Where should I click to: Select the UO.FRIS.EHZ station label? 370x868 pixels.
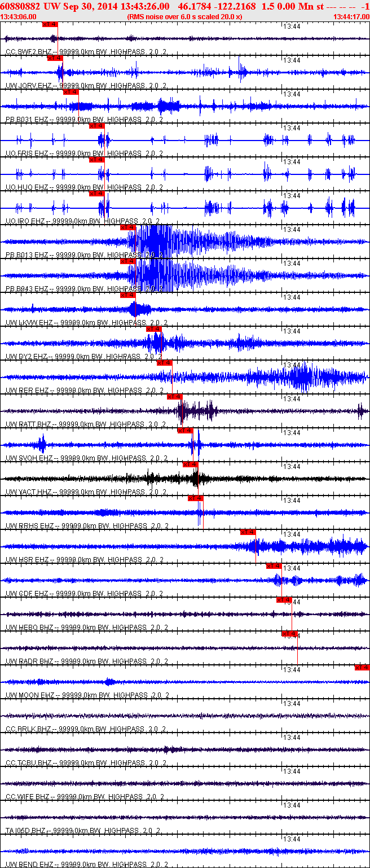click(84, 154)
